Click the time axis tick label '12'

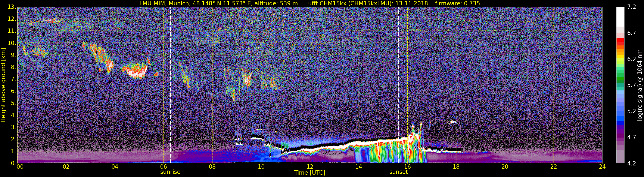(310, 167)
